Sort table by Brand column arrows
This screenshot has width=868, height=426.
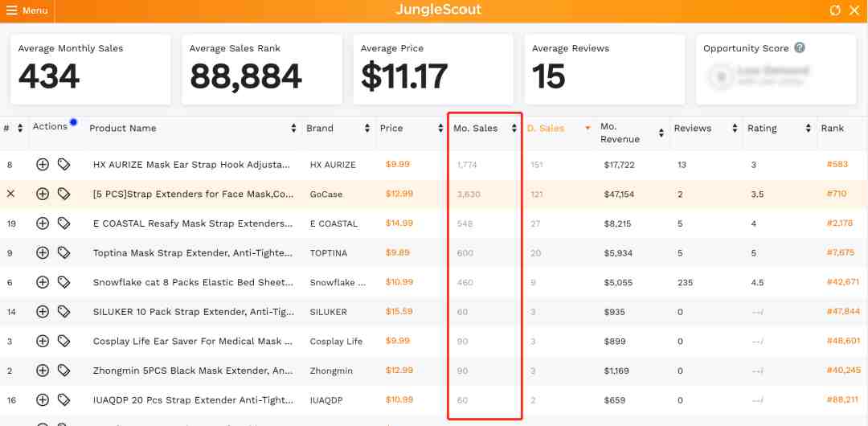(x=367, y=129)
